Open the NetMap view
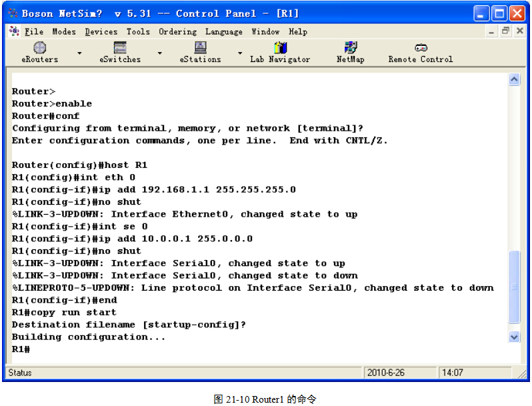Screen dimensions: 532x406 pyautogui.click(x=351, y=53)
